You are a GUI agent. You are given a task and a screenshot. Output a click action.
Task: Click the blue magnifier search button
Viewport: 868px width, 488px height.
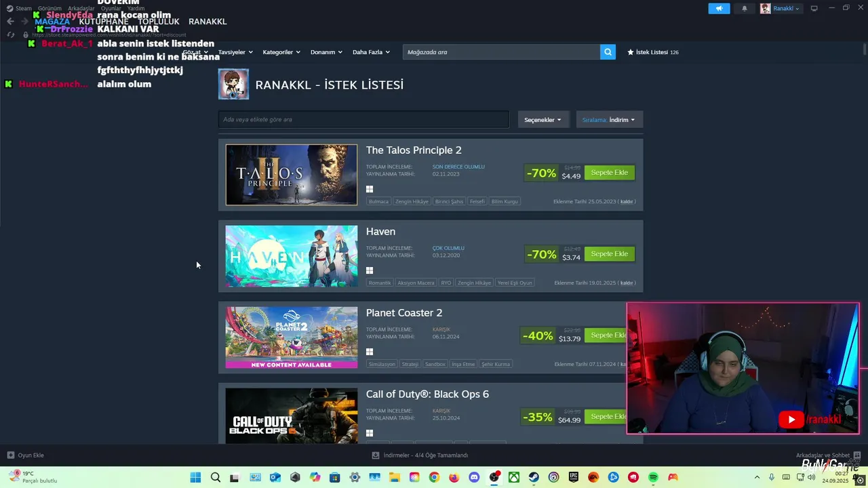(608, 52)
